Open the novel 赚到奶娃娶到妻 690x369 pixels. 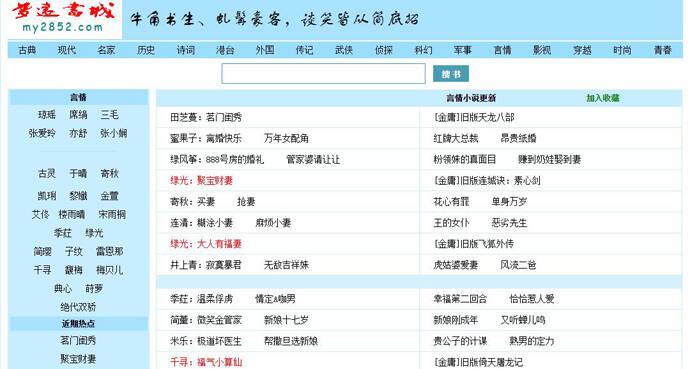coord(550,160)
